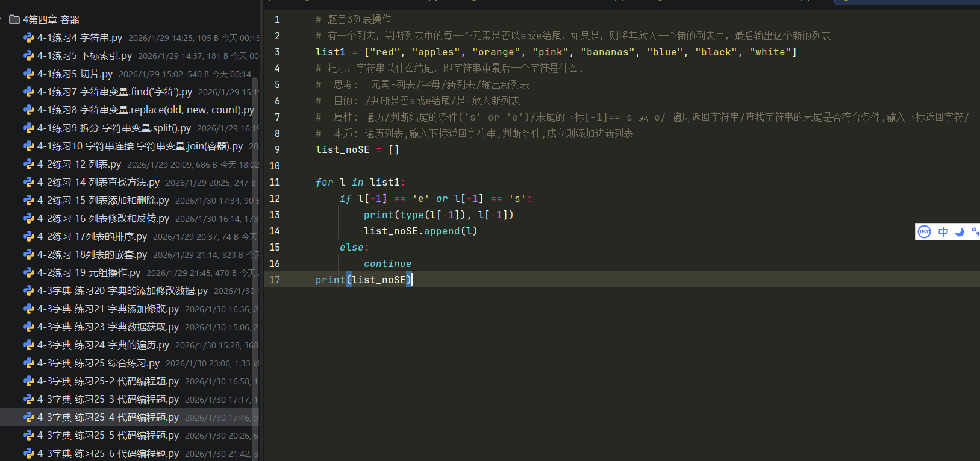The image size is (980, 461).
Task: Click Python icon of 4-1练习10 字符串连接 file
Action: point(28,146)
